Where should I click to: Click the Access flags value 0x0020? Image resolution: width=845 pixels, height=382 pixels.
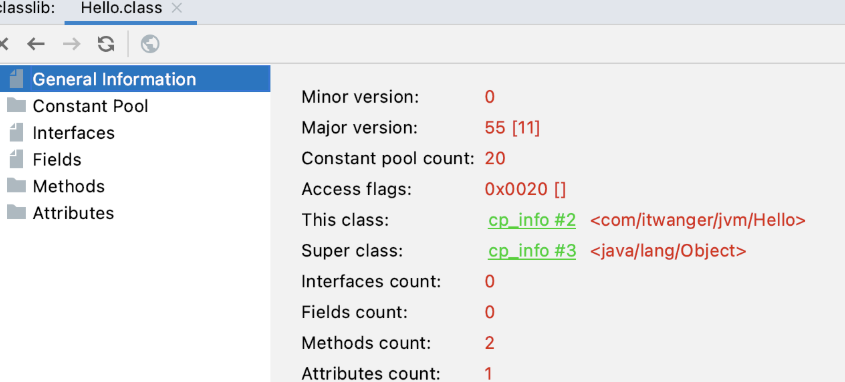click(x=525, y=190)
